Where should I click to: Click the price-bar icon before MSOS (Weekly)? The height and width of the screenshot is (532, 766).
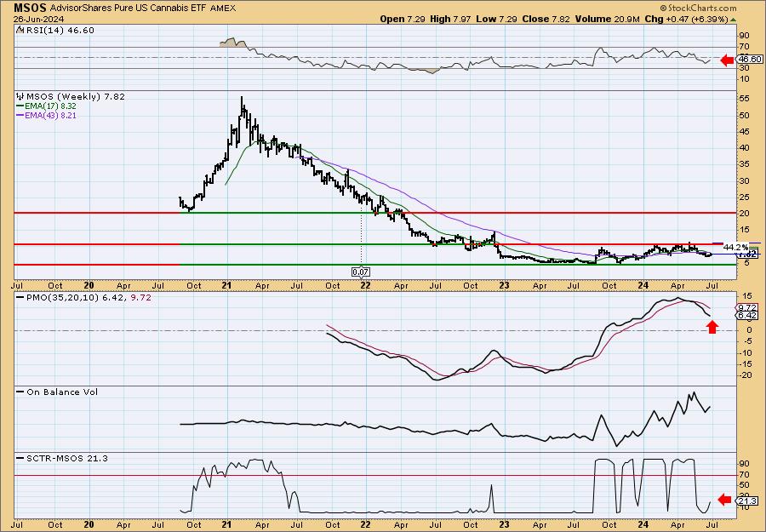[20, 96]
